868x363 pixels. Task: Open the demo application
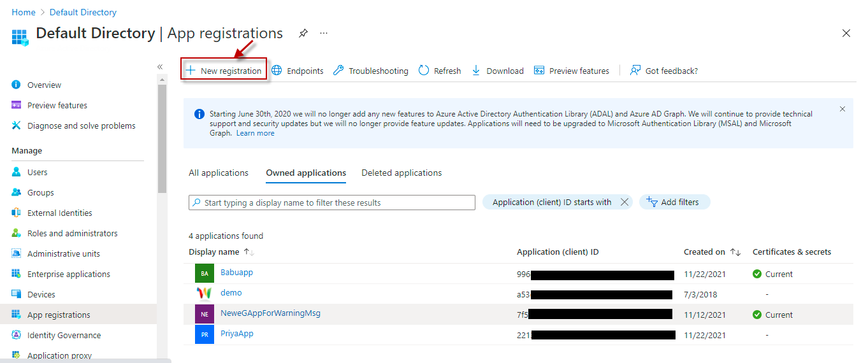231,292
